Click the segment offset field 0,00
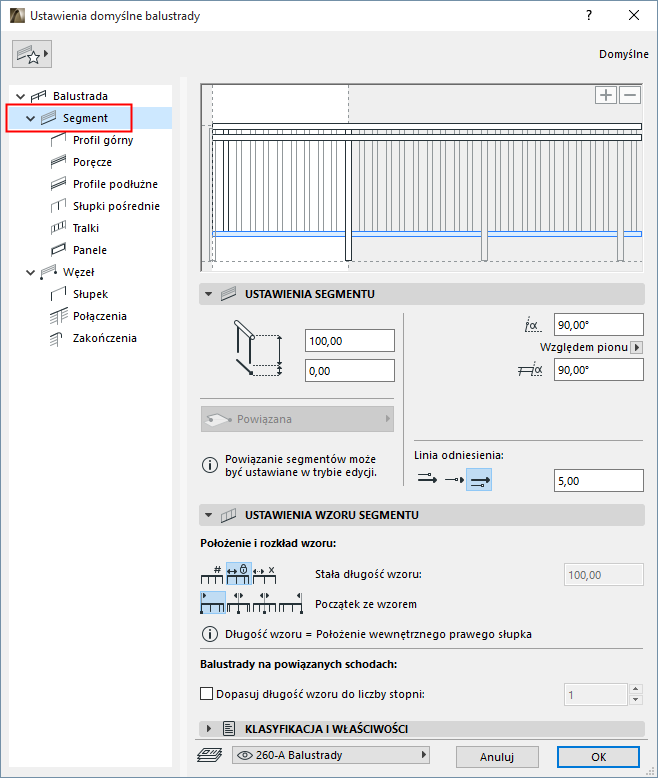 tap(350, 371)
